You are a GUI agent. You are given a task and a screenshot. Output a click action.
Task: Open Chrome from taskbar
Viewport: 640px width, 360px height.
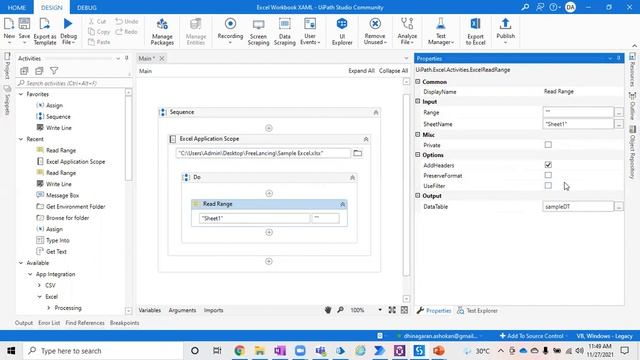240,351
